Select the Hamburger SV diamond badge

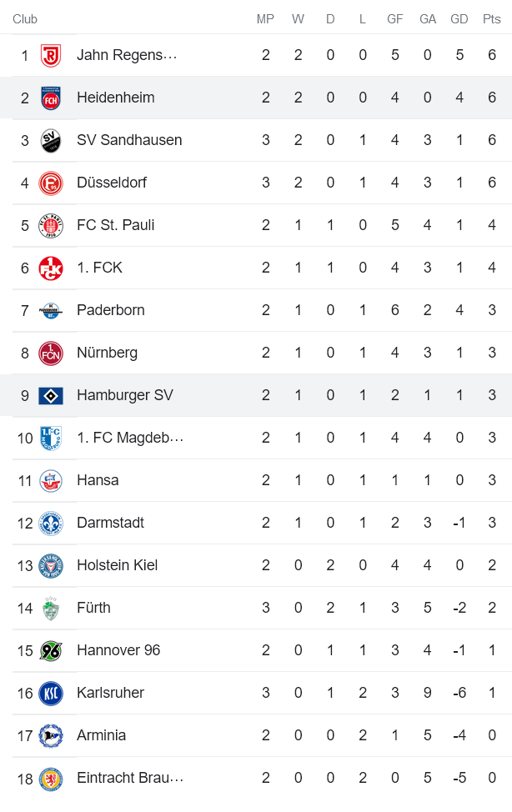pos(51,394)
